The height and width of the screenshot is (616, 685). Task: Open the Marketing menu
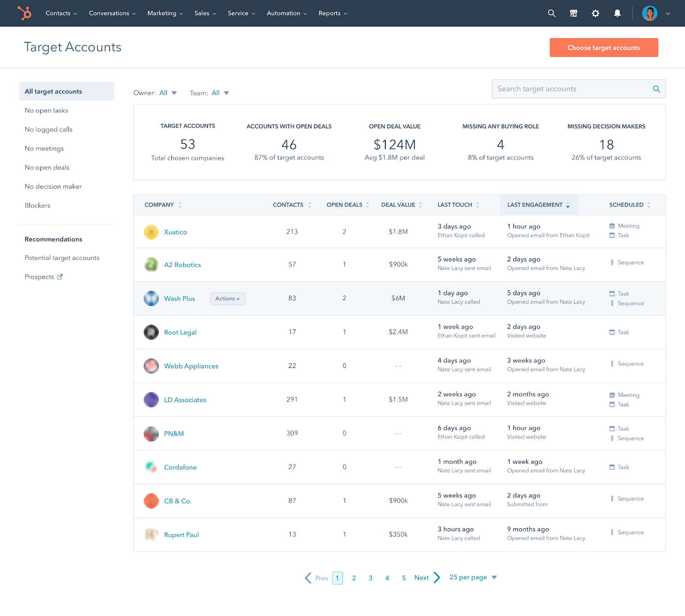click(165, 13)
